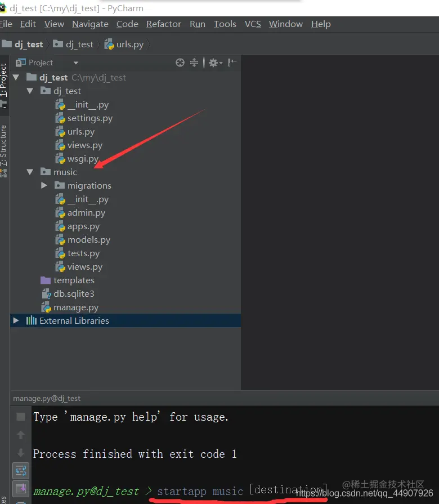This screenshot has height=504, width=439.
Task: Collapse the dj_test root project node
Action: tap(16, 78)
